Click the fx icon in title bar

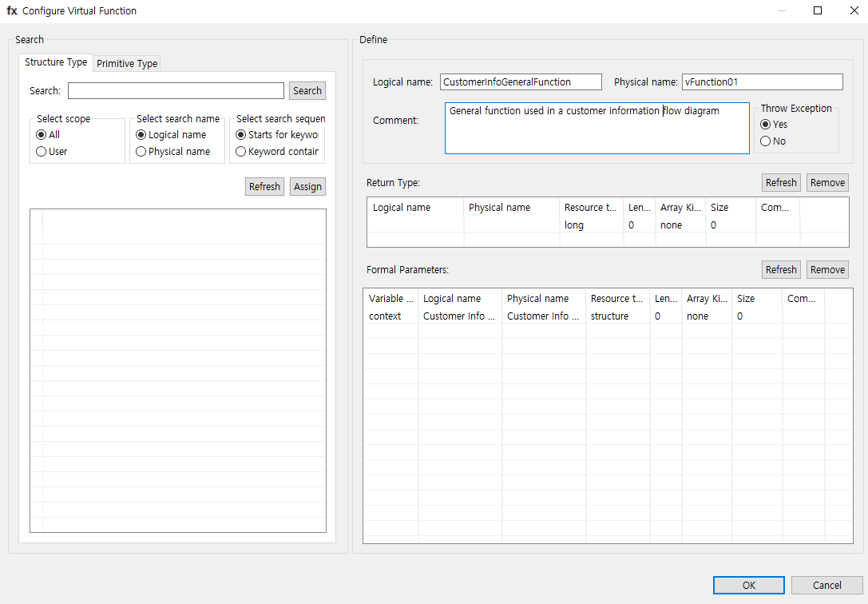(x=12, y=11)
